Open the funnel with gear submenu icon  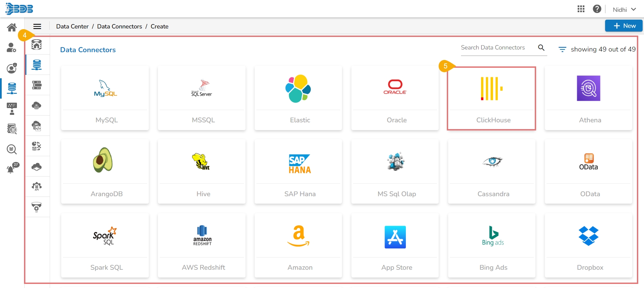coord(37,207)
